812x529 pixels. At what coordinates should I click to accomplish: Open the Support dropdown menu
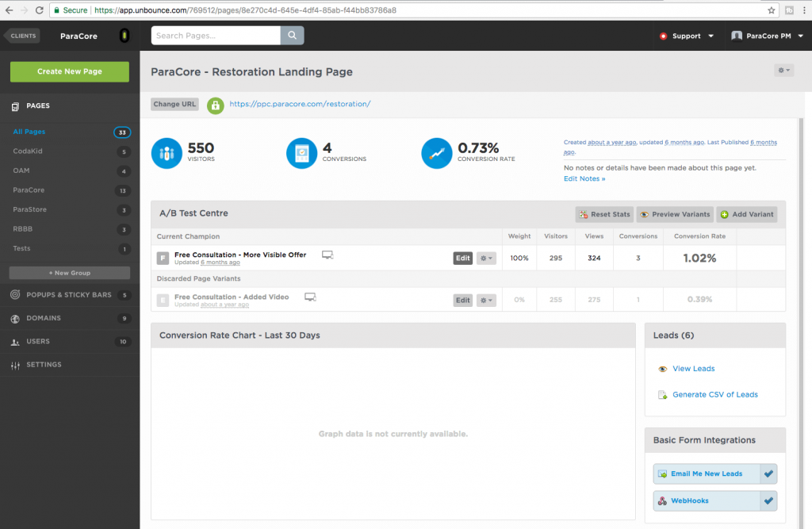pos(687,36)
